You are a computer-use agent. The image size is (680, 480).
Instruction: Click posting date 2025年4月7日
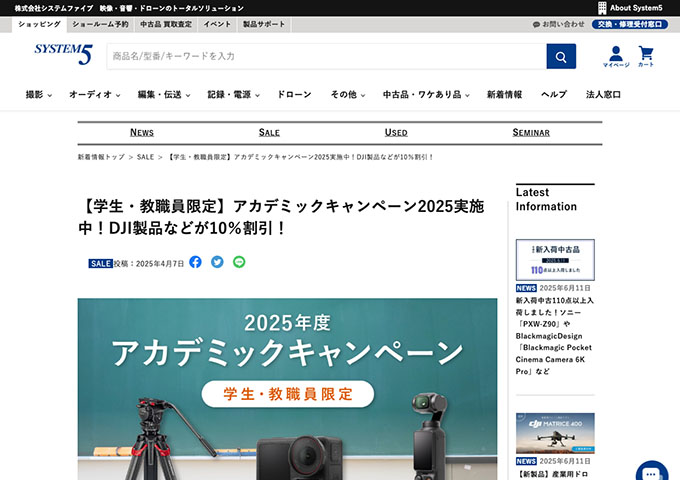tap(160, 264)
